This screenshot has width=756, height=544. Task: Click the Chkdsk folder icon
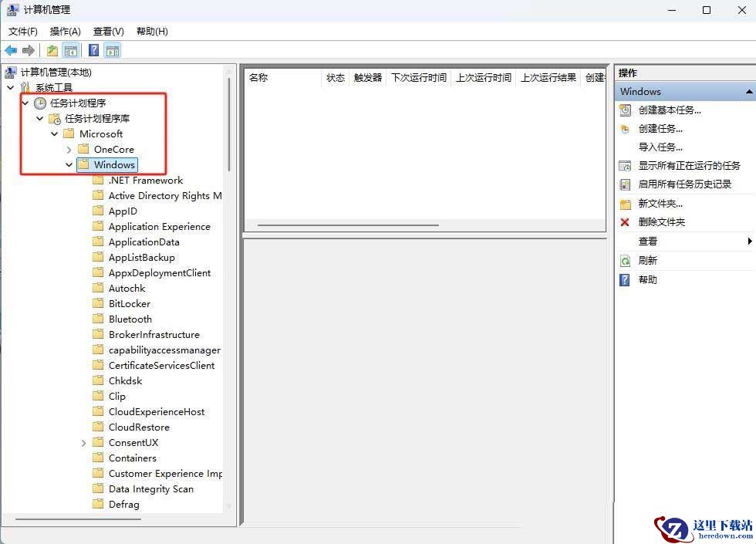pyautogui.click(x=98, y=380)
